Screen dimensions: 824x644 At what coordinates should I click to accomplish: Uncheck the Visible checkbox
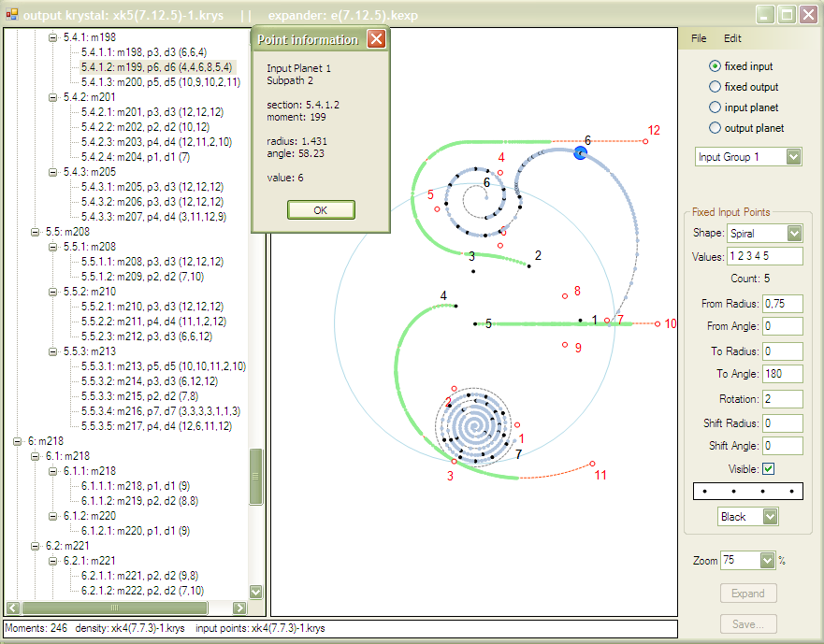768,468
